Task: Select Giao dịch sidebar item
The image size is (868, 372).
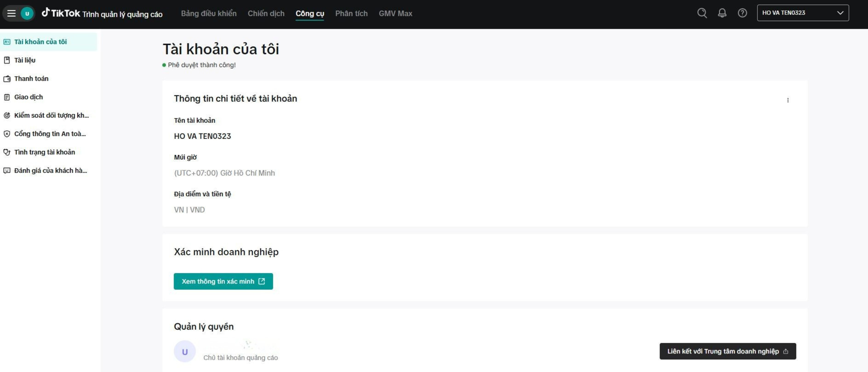Action: [28, 97]
